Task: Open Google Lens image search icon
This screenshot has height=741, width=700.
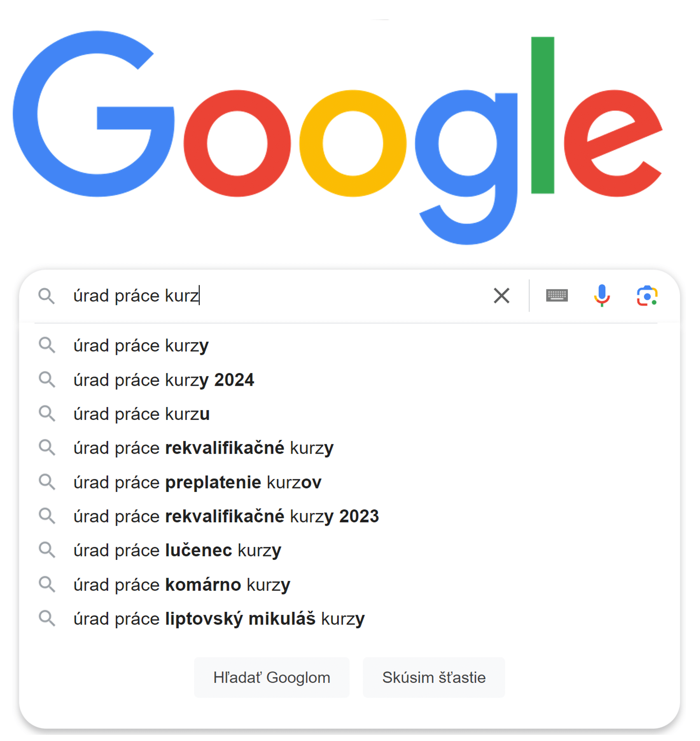Action: click(x=647, y=296)
